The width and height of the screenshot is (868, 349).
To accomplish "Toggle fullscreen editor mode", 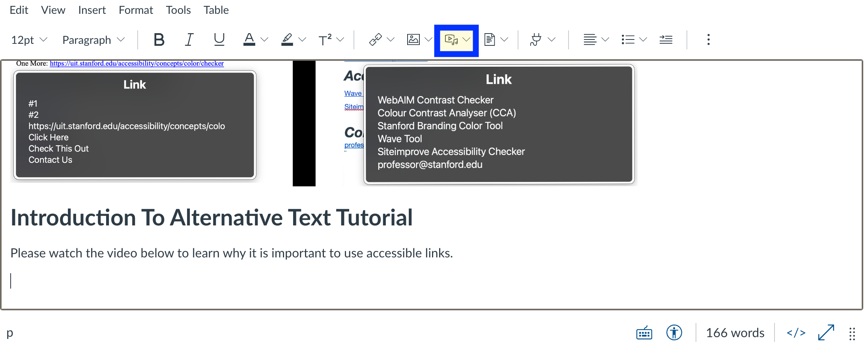I will 826,333.
